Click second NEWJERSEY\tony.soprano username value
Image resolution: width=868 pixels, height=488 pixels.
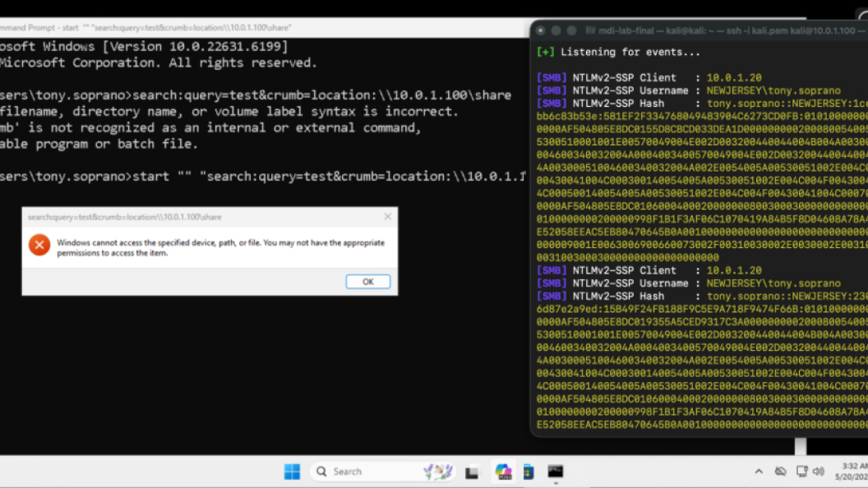[x=773, y=283]
